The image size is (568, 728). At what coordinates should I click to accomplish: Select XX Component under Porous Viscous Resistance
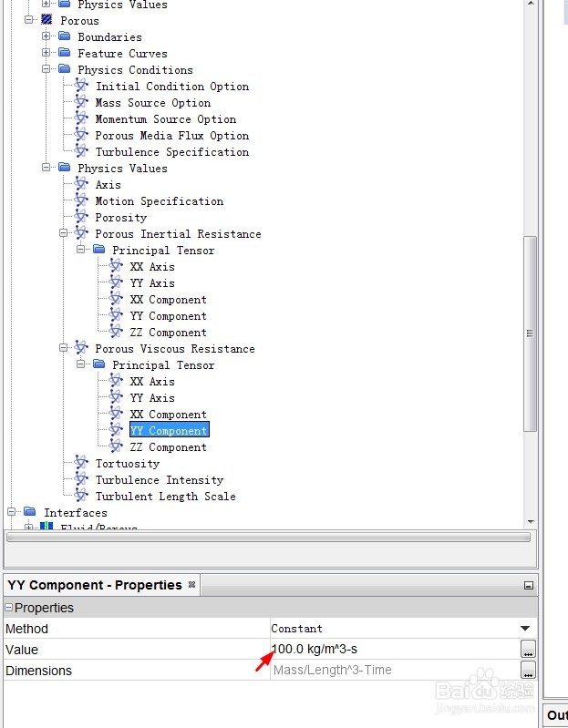click(x=168, y=415)
